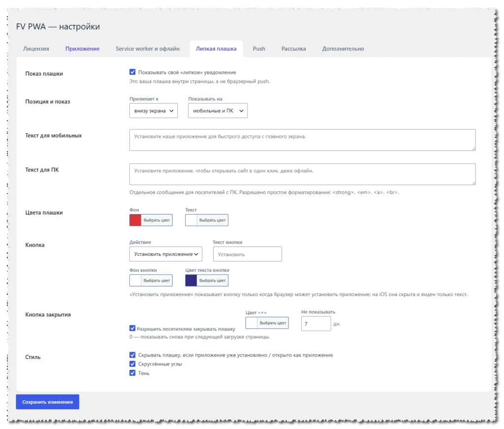Open the Показывать на dropdown
Viewport: 504px width, 429px height.
pos(218,111)
